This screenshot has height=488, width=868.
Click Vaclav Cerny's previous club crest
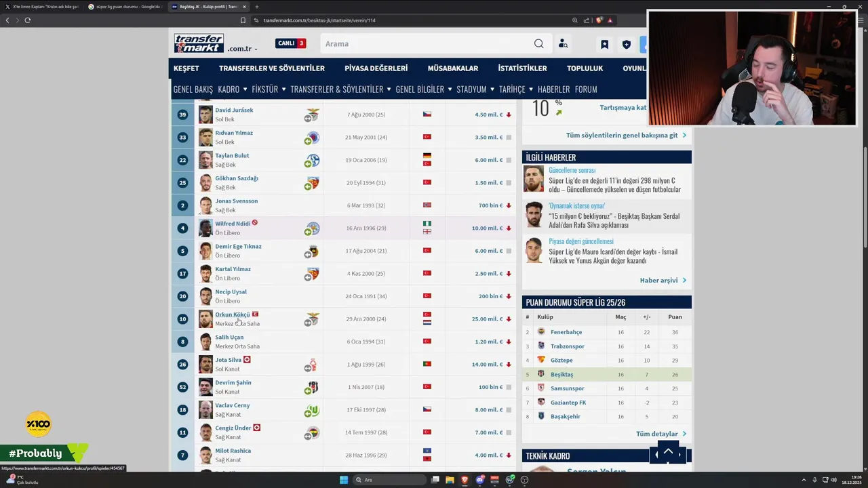[x=313, y=410]
